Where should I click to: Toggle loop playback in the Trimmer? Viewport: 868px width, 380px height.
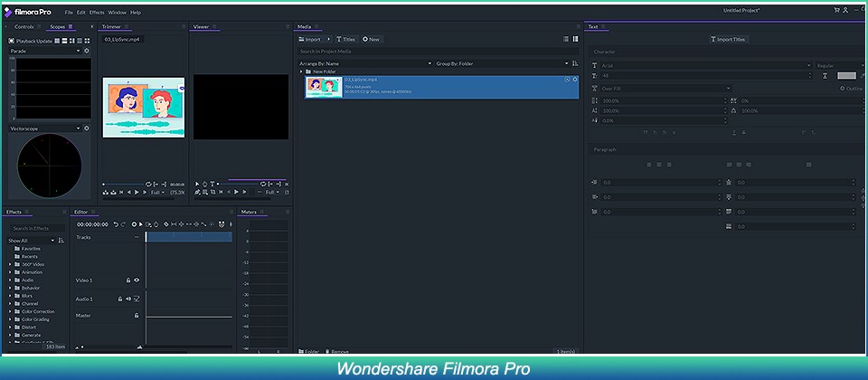(148, 184)
